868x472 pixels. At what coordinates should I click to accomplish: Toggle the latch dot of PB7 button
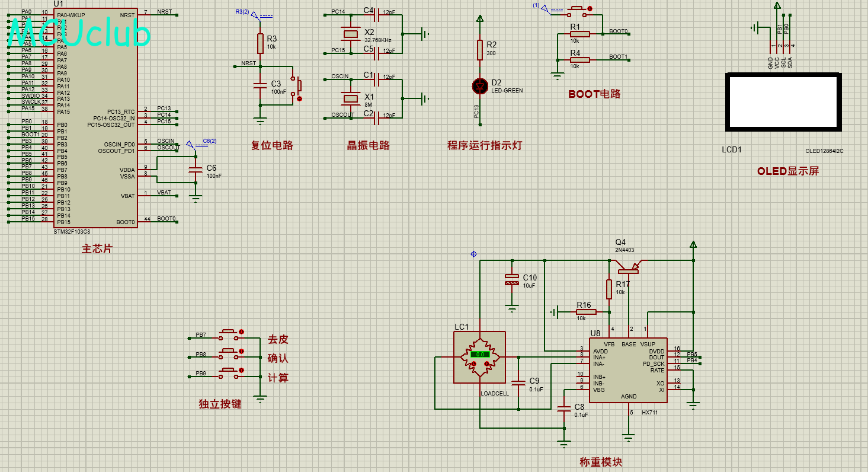click(x=241, y=331)
